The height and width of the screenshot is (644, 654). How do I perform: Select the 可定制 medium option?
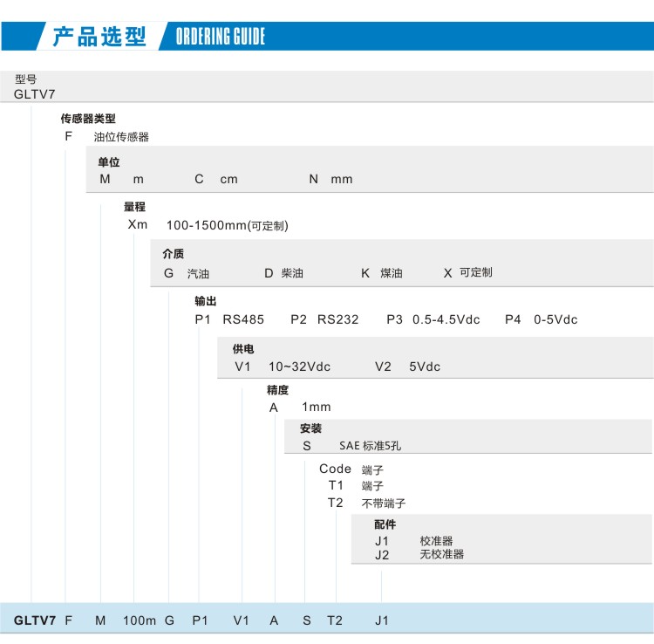point(476,272)
